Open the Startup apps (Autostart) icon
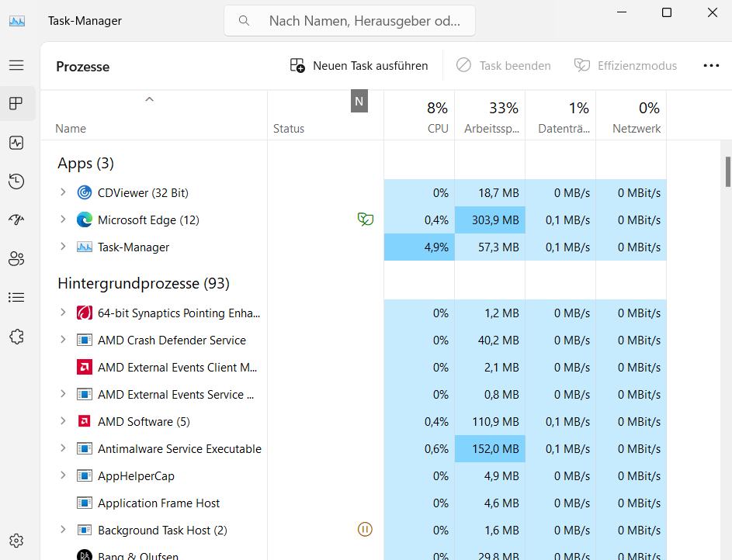 [x=16, y=220]
